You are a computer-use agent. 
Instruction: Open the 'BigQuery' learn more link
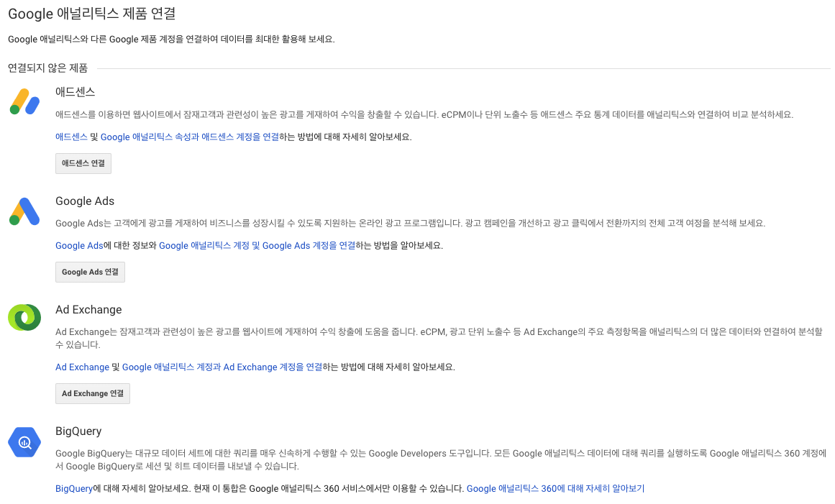click(74, 489)
